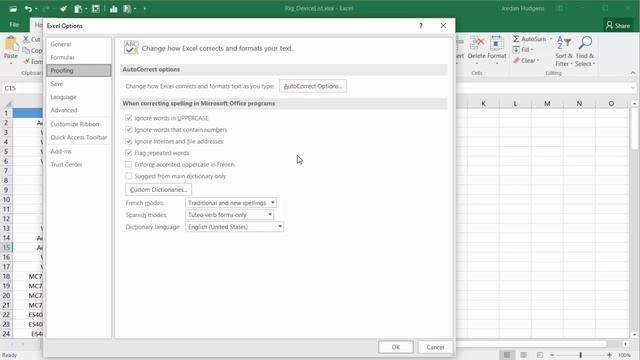The height and width of the screenshot is (360, 640).
Task: Click the open folder icon in the quick access toolbar
Action: (x=13, y=9)
